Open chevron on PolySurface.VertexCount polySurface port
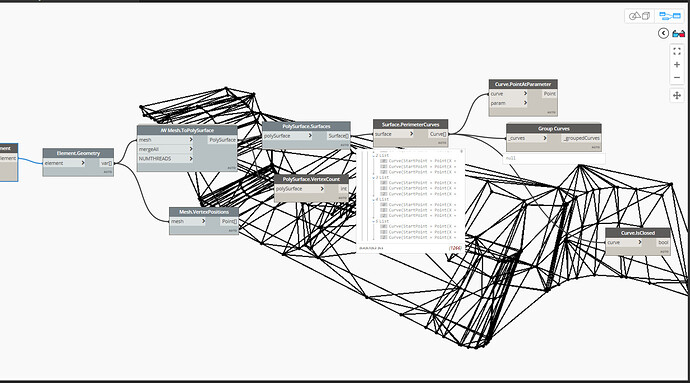This screenshot has width=690, height=383. point(322,188)
